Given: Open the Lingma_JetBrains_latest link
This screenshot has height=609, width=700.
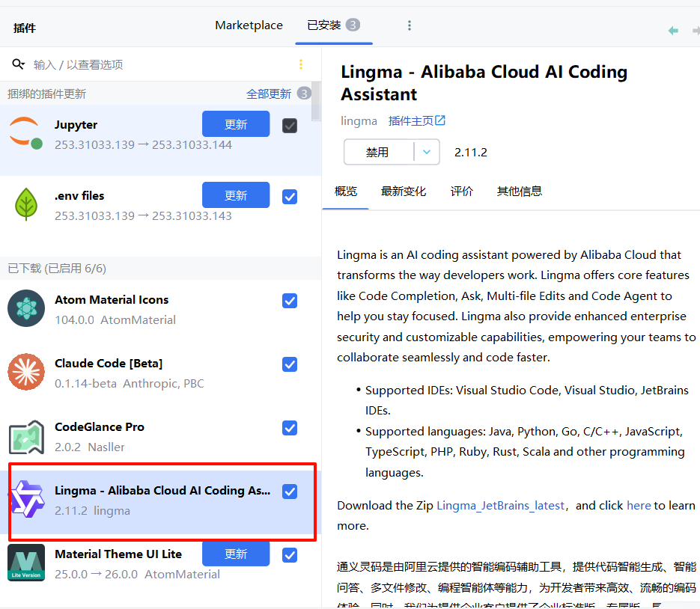Looking at the screenshot, I should [500, 506].
